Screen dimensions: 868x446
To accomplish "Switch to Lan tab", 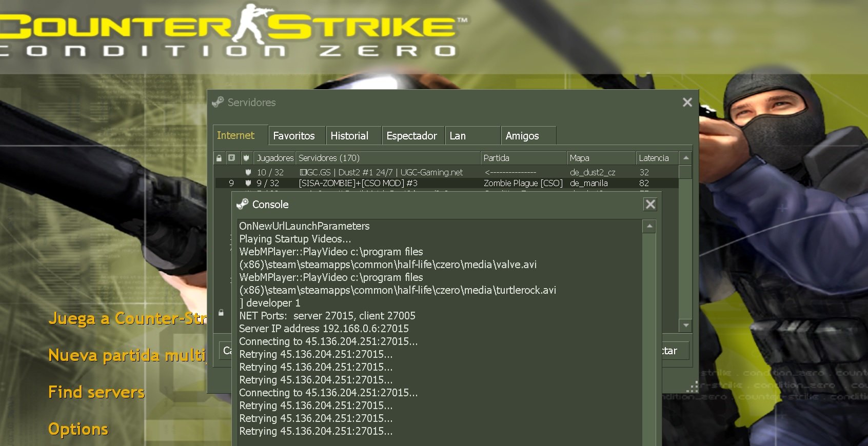I will 458,136.
